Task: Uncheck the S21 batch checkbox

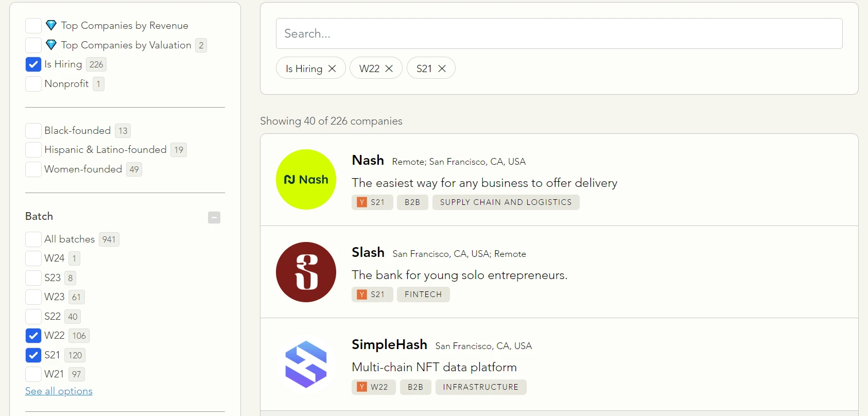Action: click(33, 355)
